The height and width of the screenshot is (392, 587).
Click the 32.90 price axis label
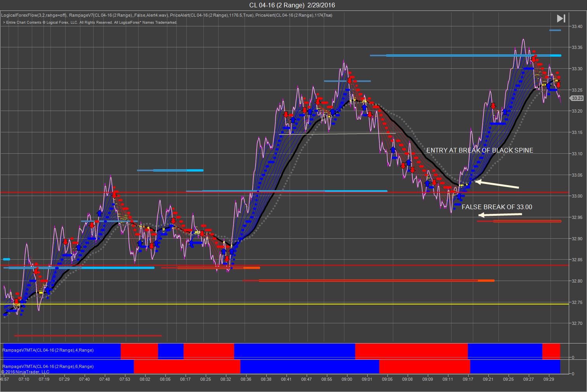click(x=577, y=238)
